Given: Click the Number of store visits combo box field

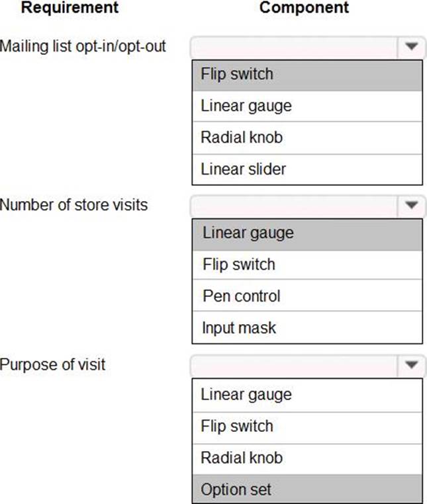Looking at the screenshot, I should 295,206.
